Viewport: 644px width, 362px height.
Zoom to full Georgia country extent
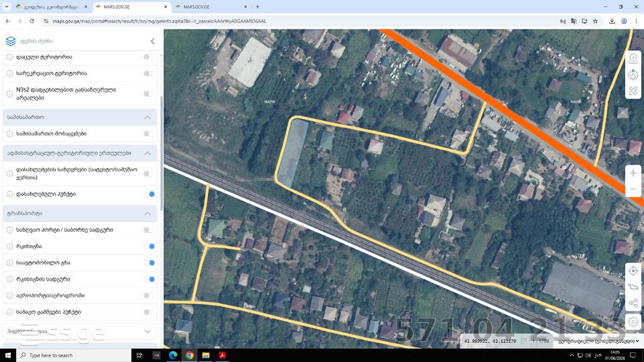pos(633,287)
